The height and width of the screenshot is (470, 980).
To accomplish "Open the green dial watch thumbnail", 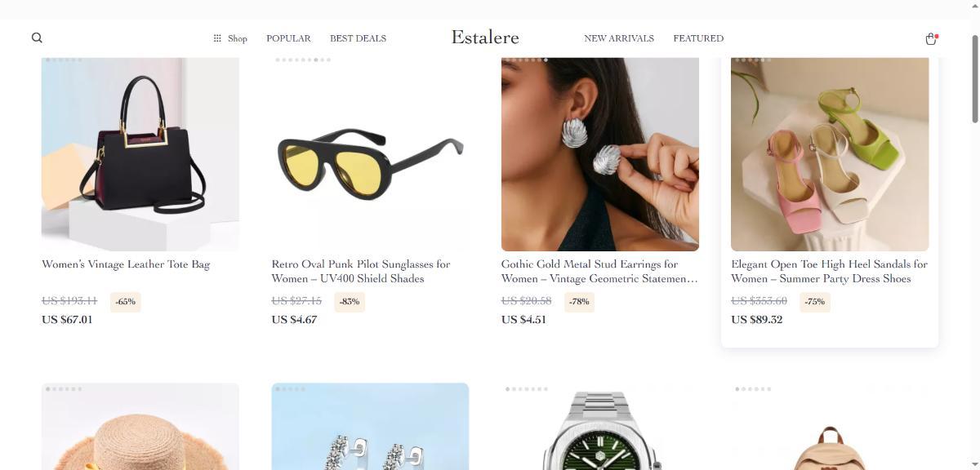I will point(600,427).
